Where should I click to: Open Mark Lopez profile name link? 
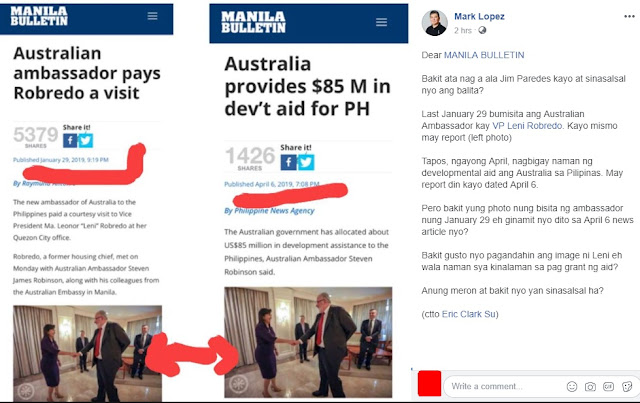479,16
